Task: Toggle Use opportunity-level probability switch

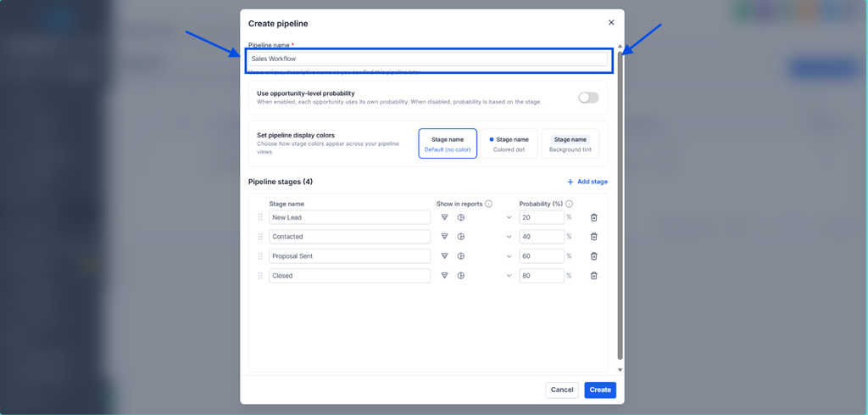Action: [588, 98]
